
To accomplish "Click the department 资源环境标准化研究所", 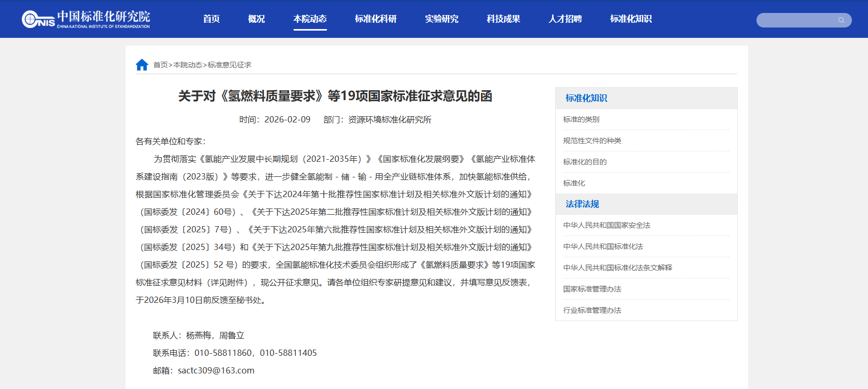I will pyautogui.click(x=390, y=120).
